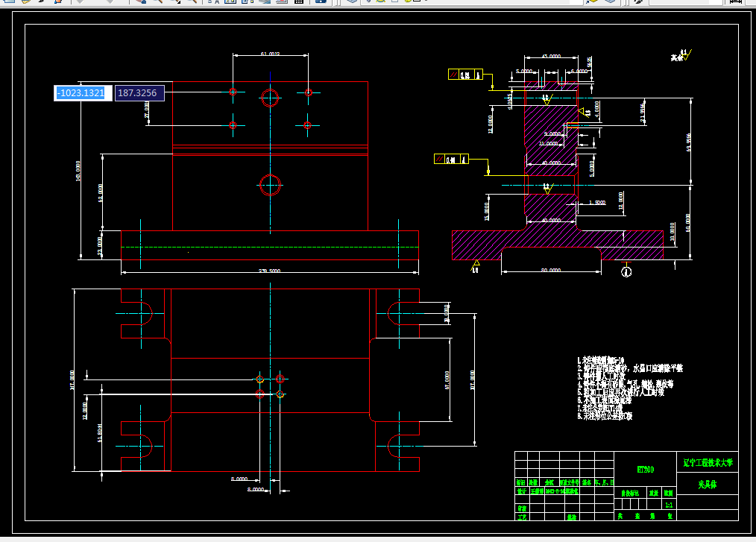The width and height of the screenshot is (756, 542).
Task: Select the circular datum symbol below section view
Action: [626, 272]
